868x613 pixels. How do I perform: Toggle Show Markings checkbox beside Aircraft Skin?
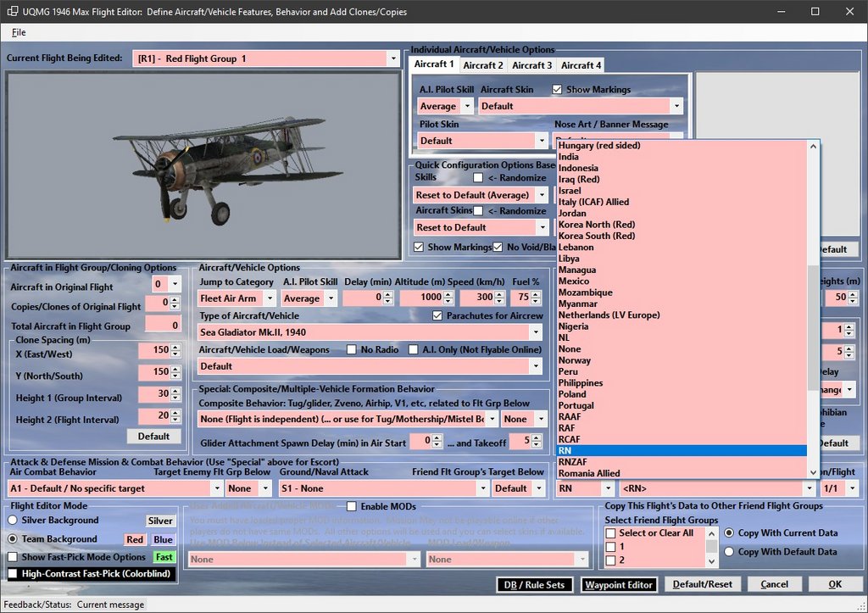pos(557,89)
